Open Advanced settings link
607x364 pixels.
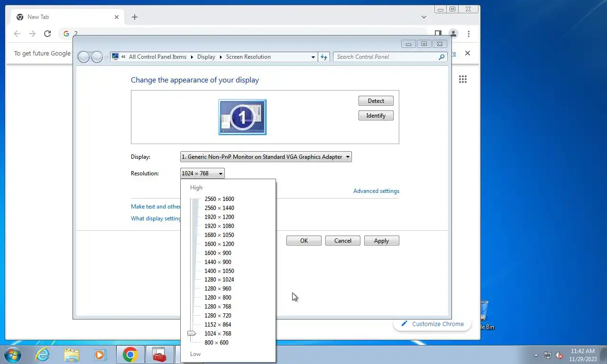pyautogui.click(x=376, y=191)
